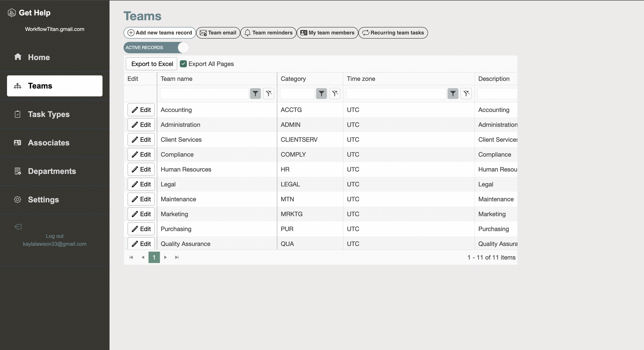The image size is (644, 350).
Task: Edit the Administration team record
Action: (x=141, y=125)
